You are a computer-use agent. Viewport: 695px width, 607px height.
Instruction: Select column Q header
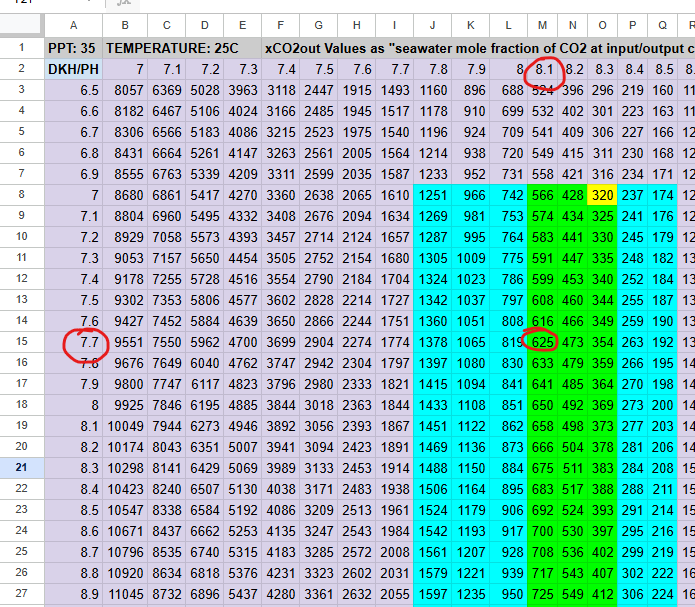663,23
